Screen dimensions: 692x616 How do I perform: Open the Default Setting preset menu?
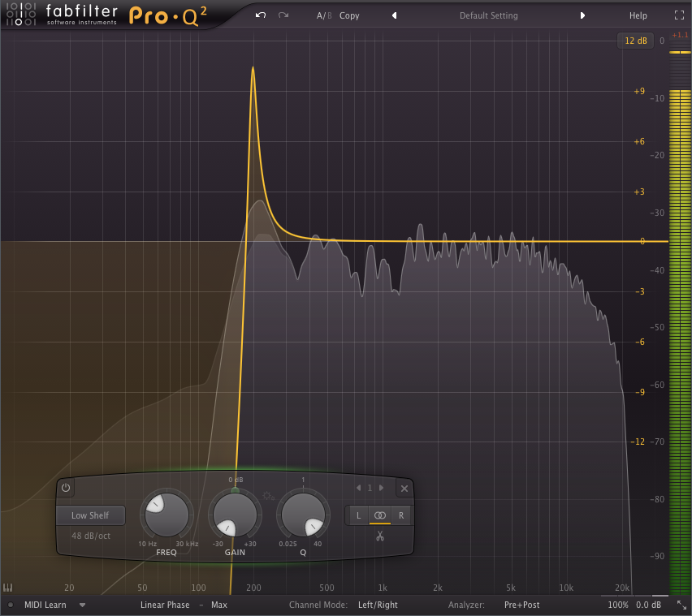click(488, 15)
